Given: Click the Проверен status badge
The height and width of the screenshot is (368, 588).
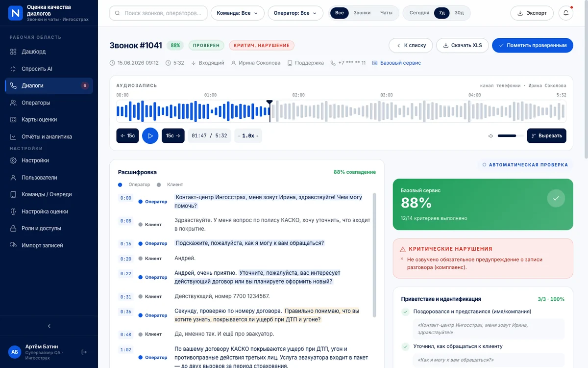Looking at the screenshot, I should coord(206,46).
